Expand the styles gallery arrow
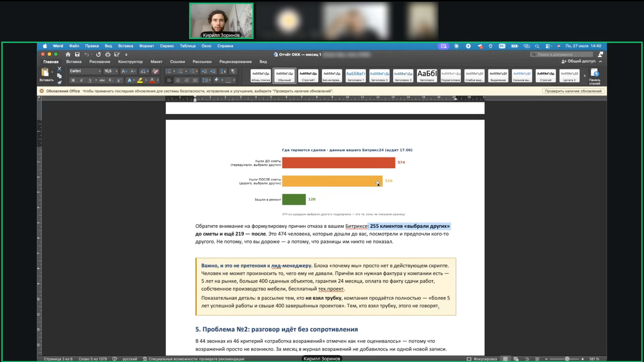This screenshot has width=644, height=362. pos(585,76)
